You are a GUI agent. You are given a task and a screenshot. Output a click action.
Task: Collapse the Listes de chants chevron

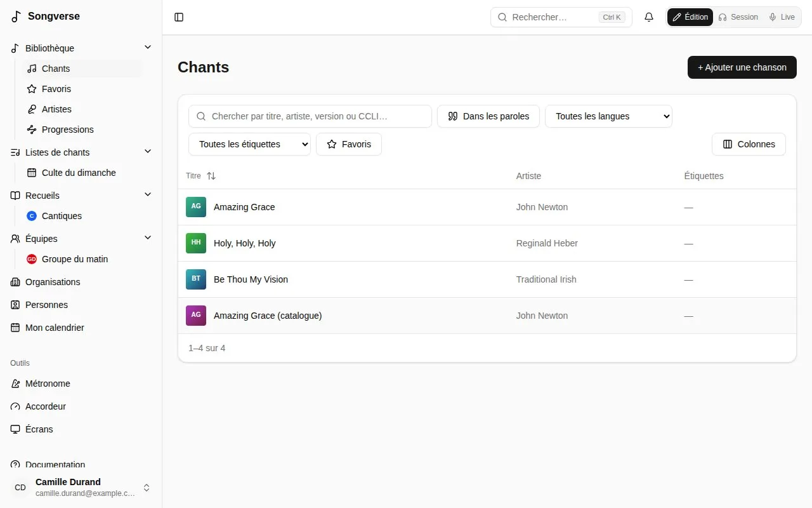[148, 152]
